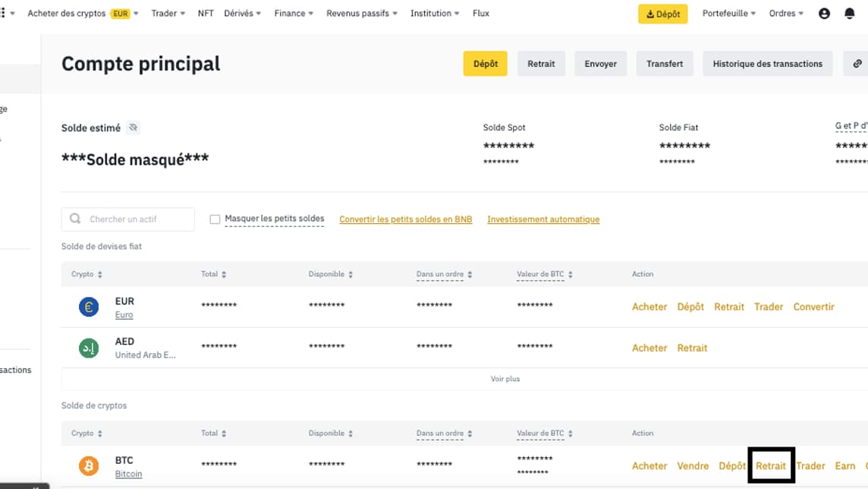Sort the crypto table by Dans un ordre
This screenshot has width=868, height=489.
[470, 434]
